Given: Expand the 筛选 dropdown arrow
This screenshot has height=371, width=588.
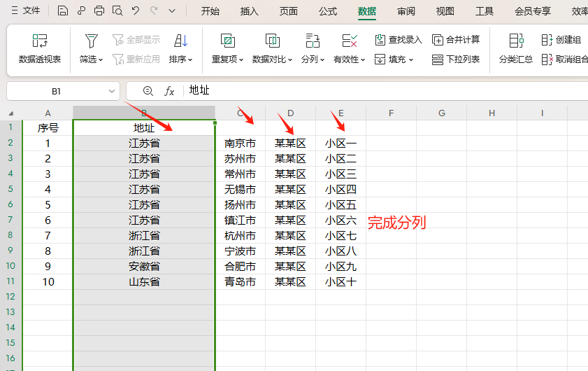Looking at the screenshot, I should click(x=101, y=59).
